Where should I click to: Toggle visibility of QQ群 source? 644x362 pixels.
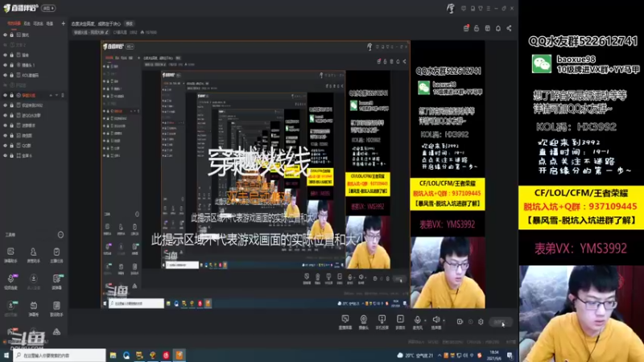6,146
